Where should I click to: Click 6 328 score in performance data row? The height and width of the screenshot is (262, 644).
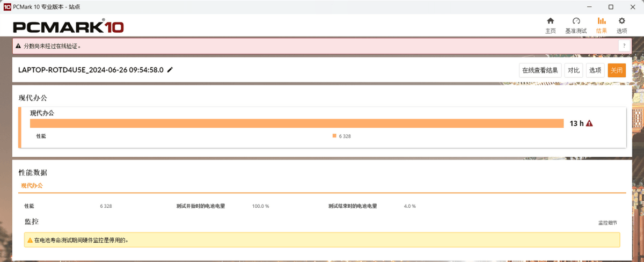coord(106,206)
